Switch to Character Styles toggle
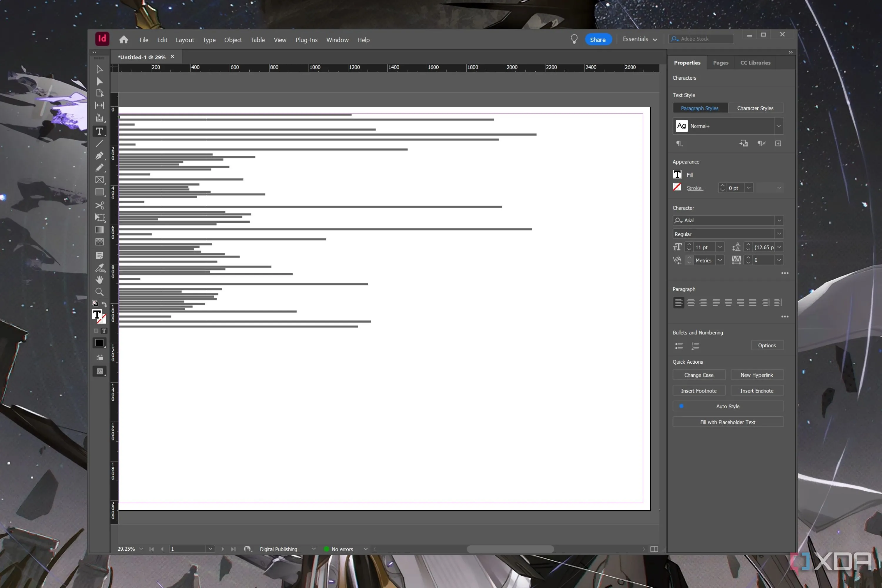 [x=755, y=108]
